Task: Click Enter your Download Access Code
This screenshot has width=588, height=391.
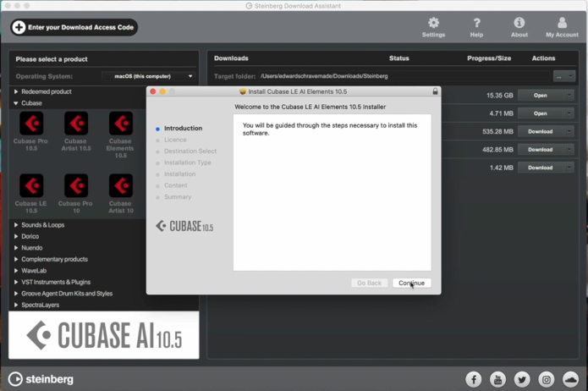Action: (74, 27)
